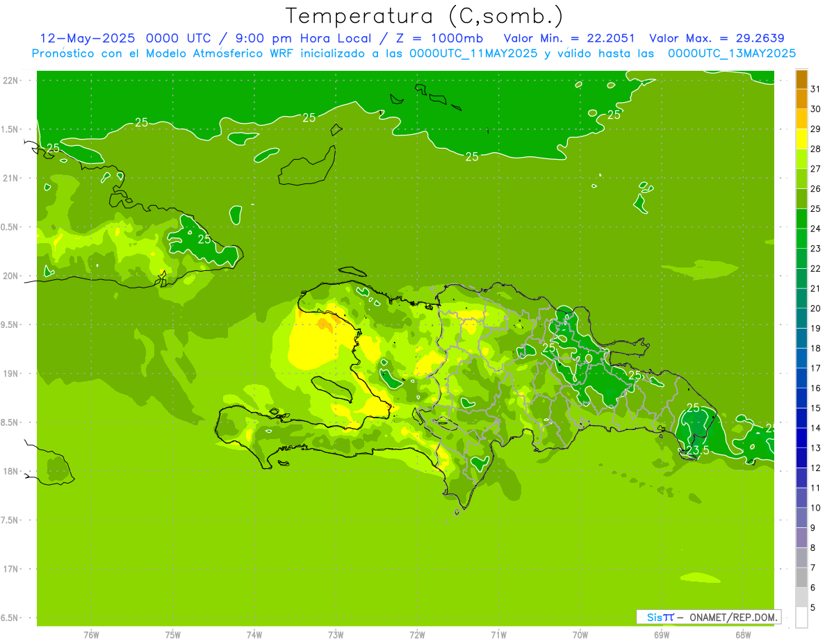Pick the teal swatch between 19 and 20
The height and width of the screenshot is (644, 834).
(x=801, y=318)
